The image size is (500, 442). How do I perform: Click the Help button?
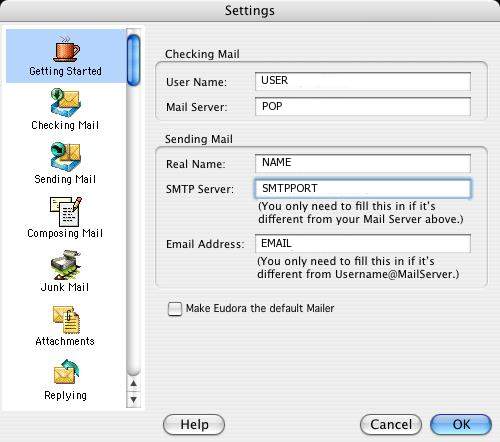[194, 425]
